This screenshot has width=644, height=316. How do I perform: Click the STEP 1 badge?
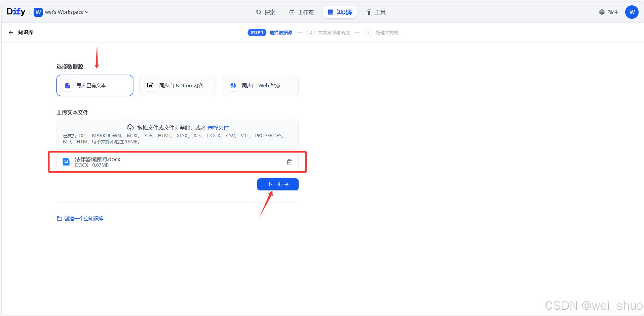coord(257,33)
